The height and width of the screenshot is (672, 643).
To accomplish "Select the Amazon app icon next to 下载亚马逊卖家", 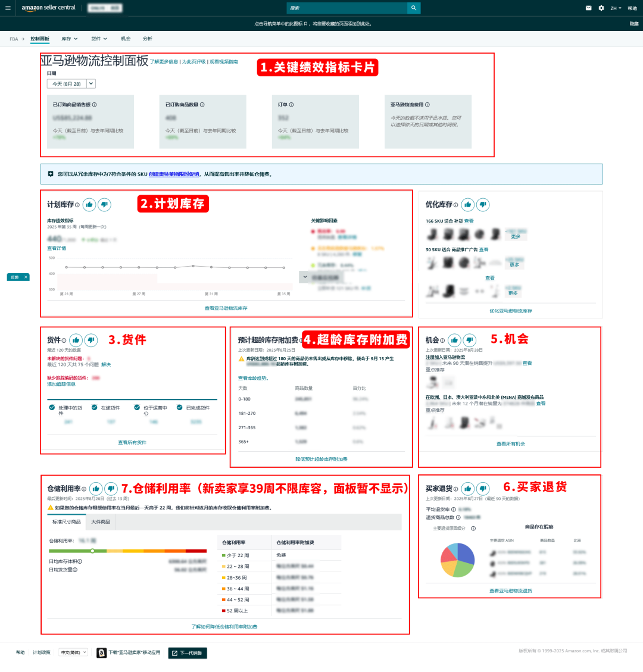I will click(x=101, y=652).
